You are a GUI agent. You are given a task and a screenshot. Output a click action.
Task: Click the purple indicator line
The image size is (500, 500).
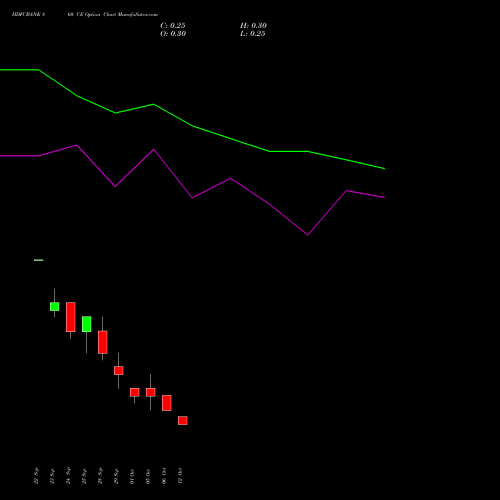click(192, 197)
